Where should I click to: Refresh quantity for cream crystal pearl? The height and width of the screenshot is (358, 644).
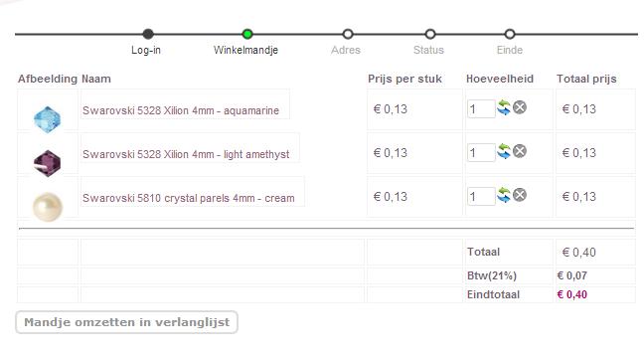[504, 195]
